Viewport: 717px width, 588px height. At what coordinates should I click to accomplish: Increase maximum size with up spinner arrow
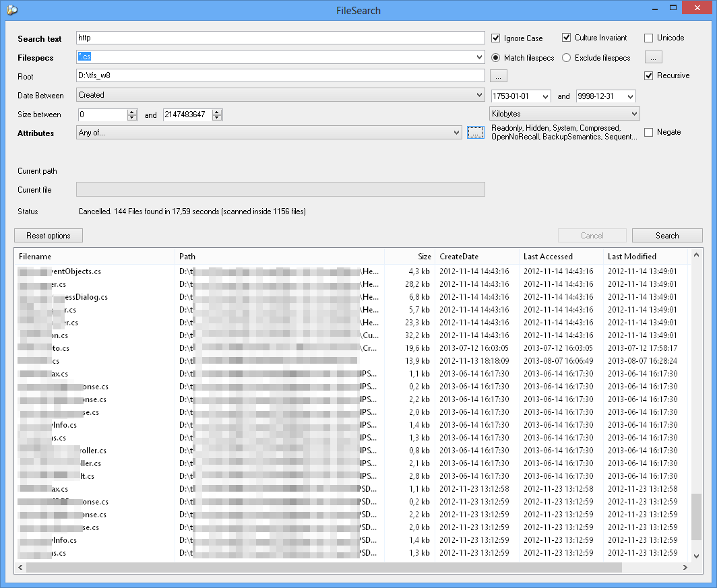[217, 112]
